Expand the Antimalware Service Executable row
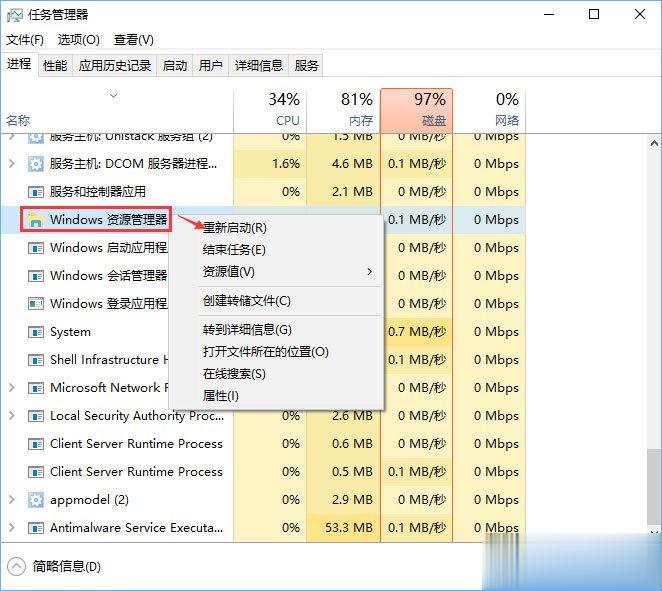The image size is (662, 591). click(x=12, y=528)
